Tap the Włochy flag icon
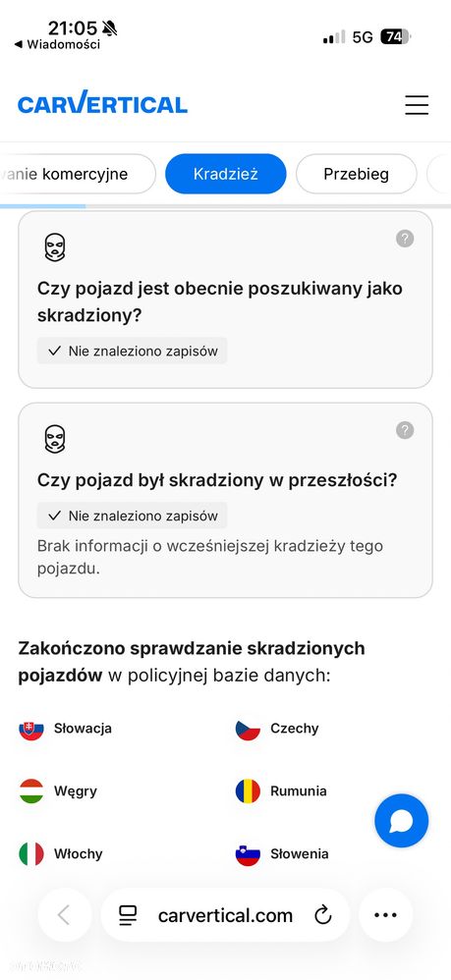Image resolution: width=451 pixels, height=980 pixels. (x=31, y=853)
